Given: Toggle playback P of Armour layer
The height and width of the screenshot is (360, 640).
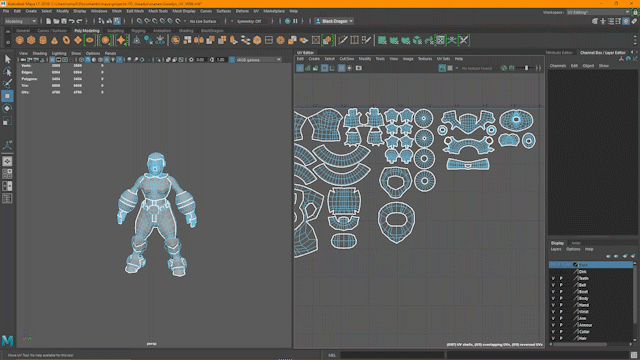Looking at the screenshot, I should pyautogui.click(x=561, y=325).
